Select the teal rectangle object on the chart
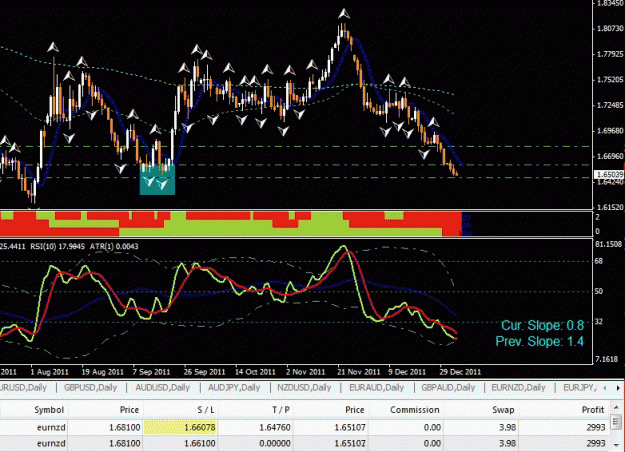625x452 pixels. tap(157, 180)
